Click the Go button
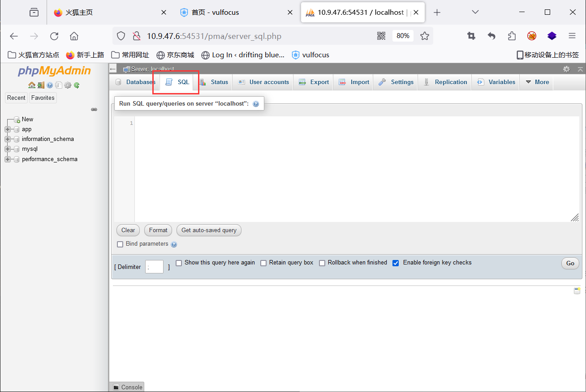586x392 pixels. point(570,264)
